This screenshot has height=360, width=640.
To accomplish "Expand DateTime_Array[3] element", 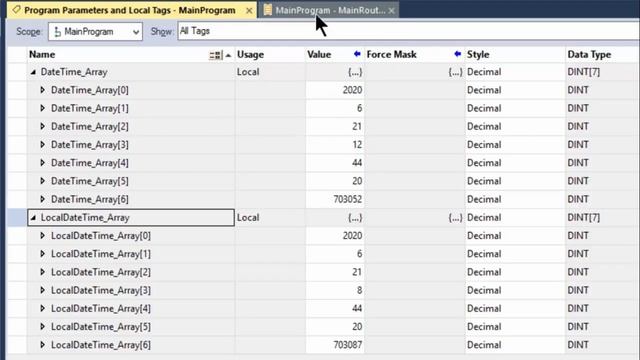I will click(42, 144).
